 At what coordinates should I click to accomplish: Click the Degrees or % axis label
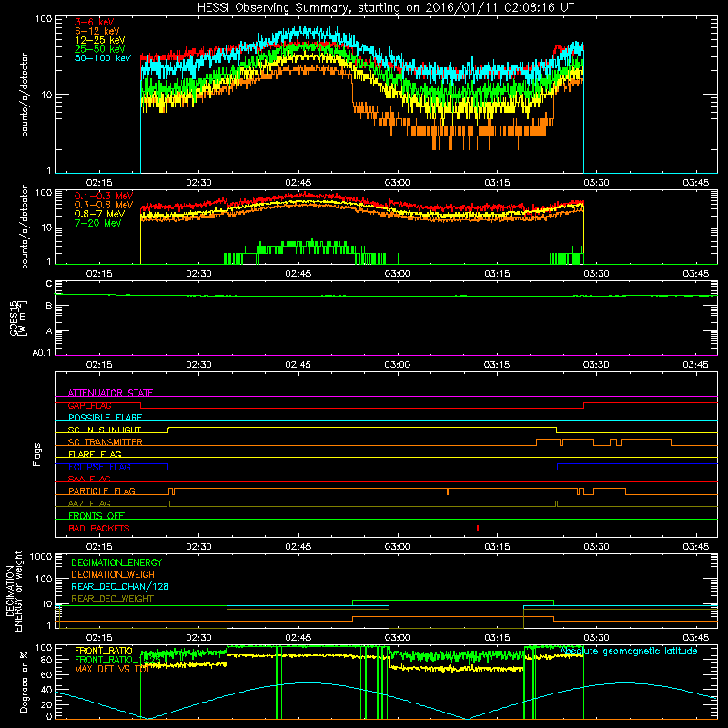pos(24,682)
